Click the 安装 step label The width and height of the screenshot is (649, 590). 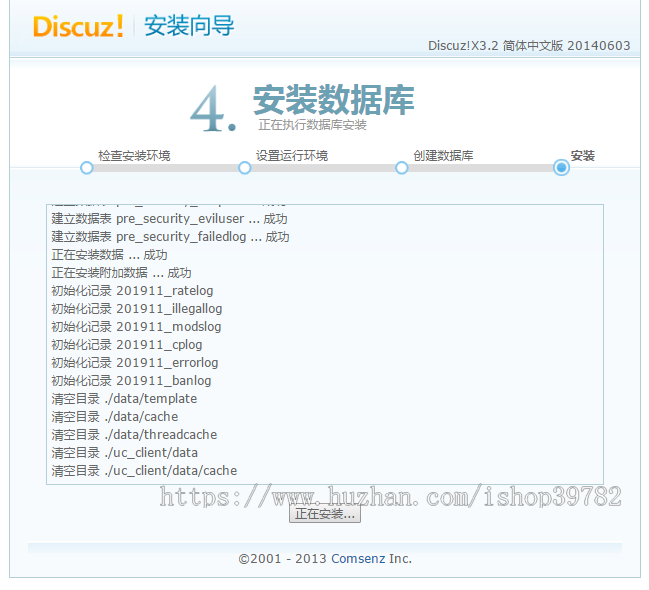coord(583,156)
